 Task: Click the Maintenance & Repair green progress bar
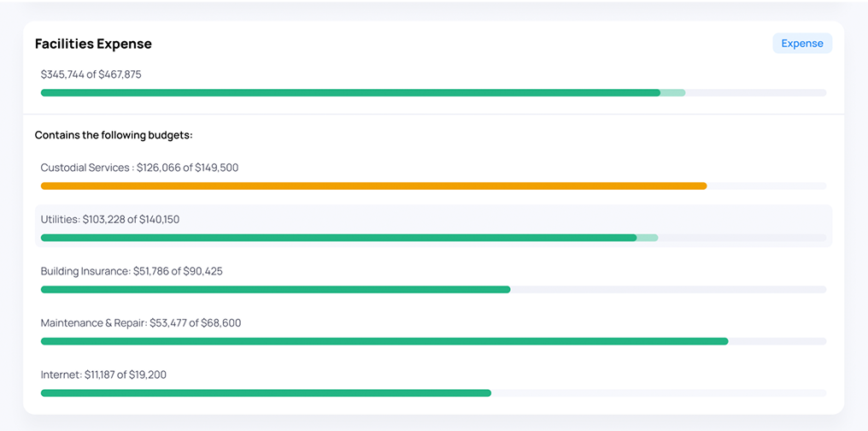point(384,341)
